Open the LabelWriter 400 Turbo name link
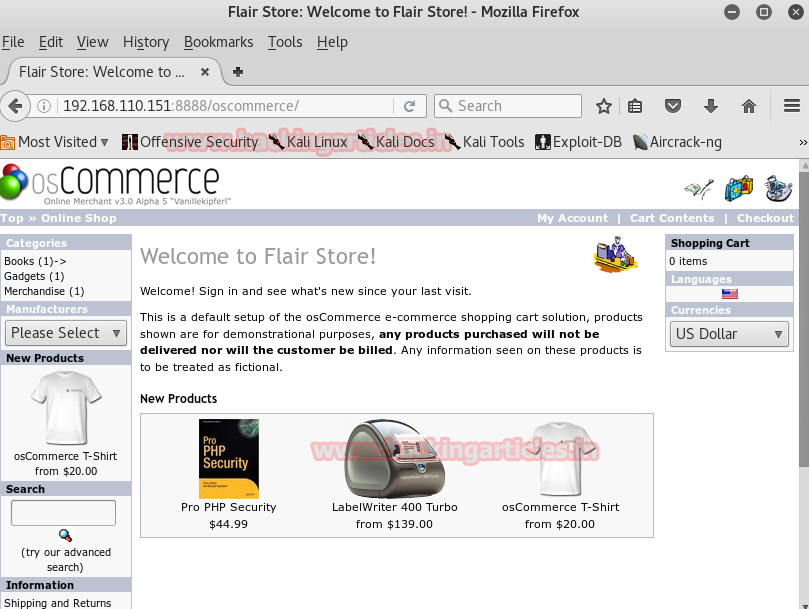The image size is (809, 609). [395, 507]
